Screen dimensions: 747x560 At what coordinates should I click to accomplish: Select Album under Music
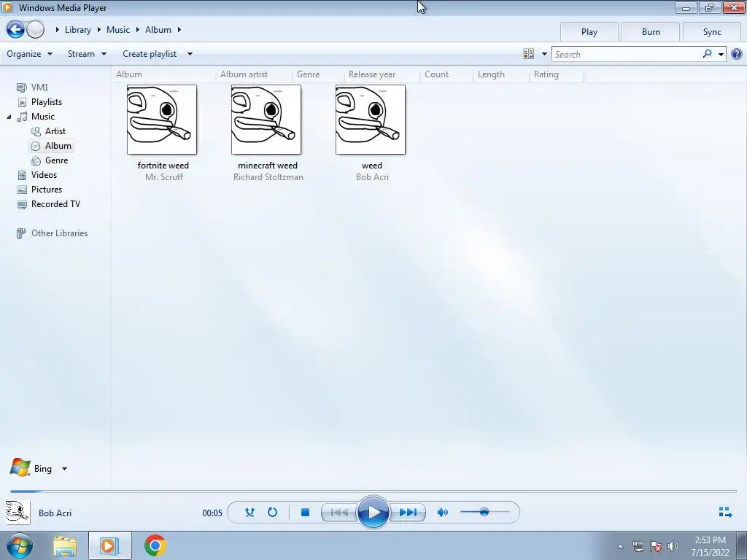[x=52, y=146]
